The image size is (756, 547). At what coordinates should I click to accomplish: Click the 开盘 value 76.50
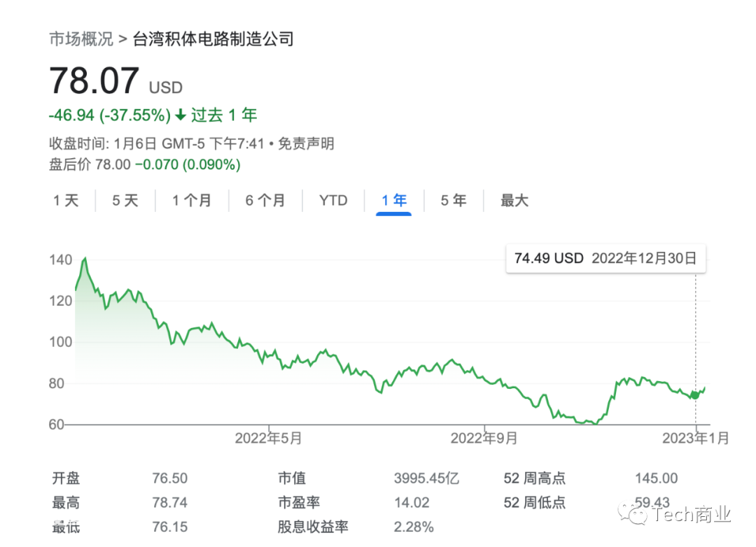(x=169, y=478)
